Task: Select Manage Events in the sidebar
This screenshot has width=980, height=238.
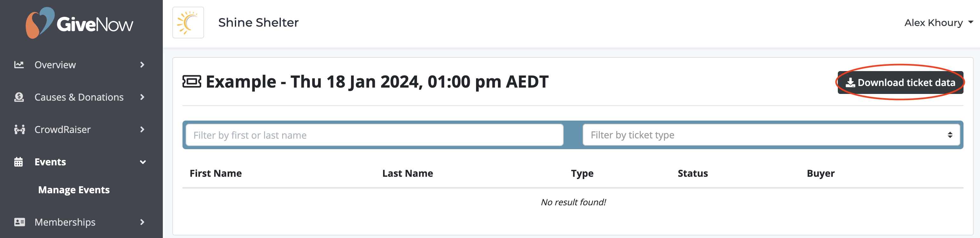Action: [74, 190]
